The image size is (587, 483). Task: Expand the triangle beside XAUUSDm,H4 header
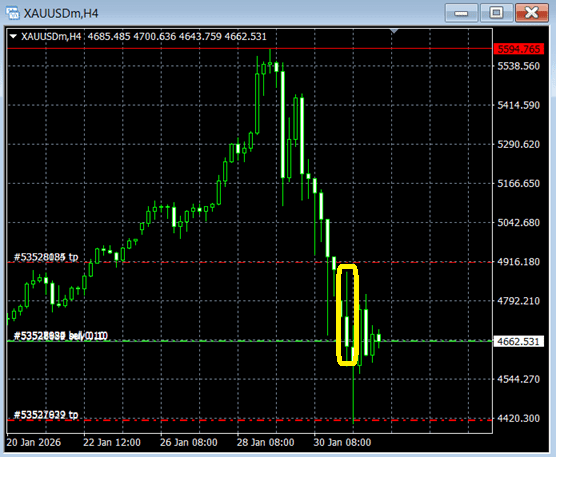click(x=13, y=36)
